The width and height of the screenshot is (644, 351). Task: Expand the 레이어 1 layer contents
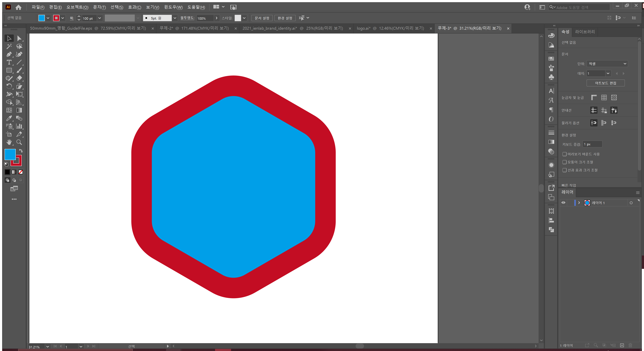pyautogui.click(x=579, y=203)
